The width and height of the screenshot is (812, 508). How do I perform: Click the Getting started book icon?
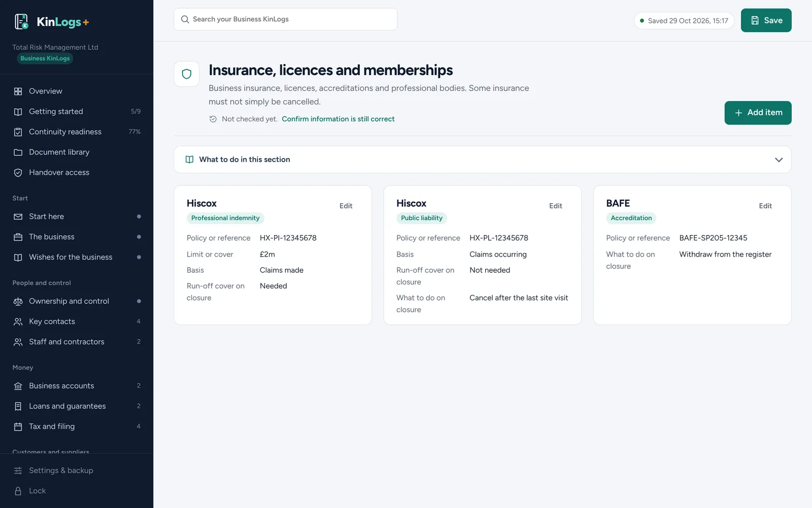coord(18,112)
